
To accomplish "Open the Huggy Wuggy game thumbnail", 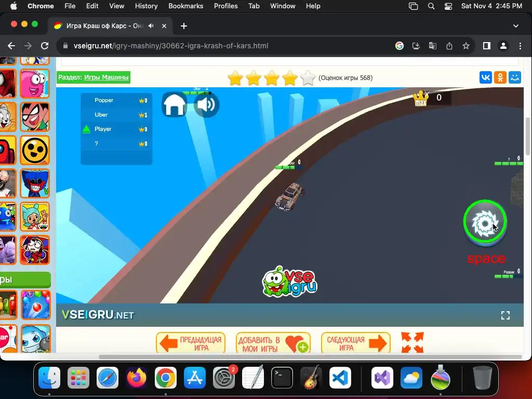I will click(35, 183).
